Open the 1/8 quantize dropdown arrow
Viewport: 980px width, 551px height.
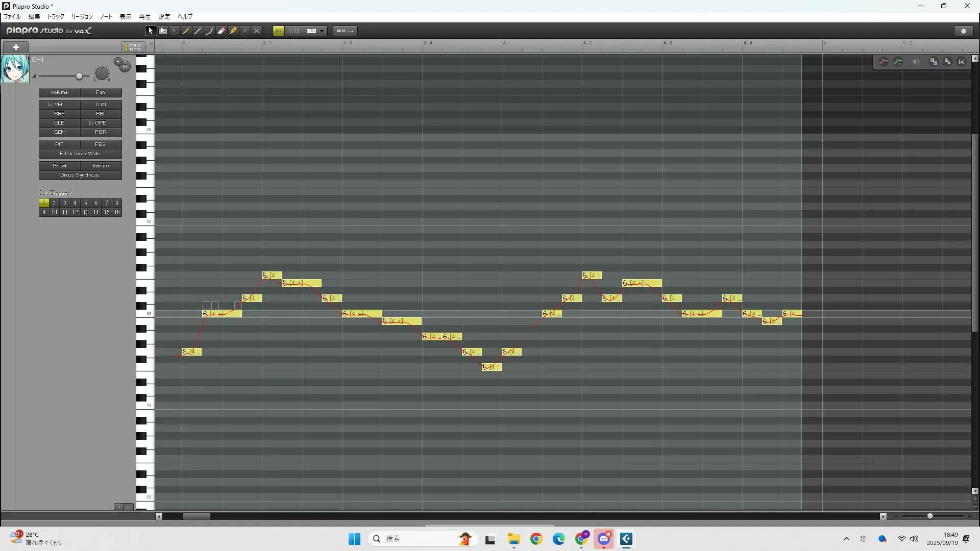click(x=322, y=31)
